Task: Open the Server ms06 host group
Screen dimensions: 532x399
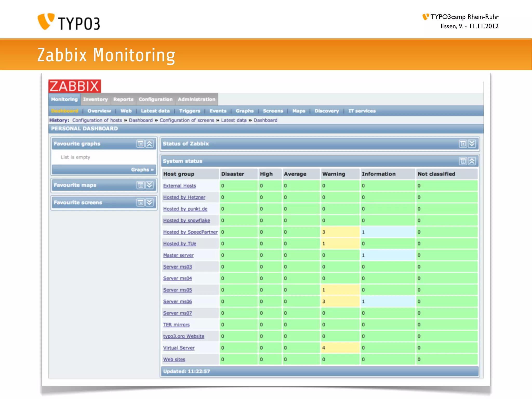Action: 177,302
